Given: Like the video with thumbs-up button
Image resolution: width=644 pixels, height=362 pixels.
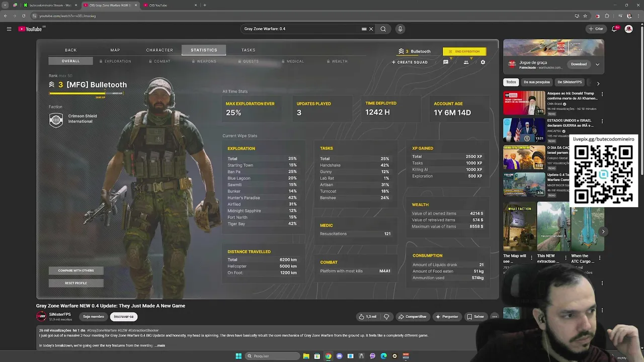Looking at the screenshot, I should [x=368, y=317].
